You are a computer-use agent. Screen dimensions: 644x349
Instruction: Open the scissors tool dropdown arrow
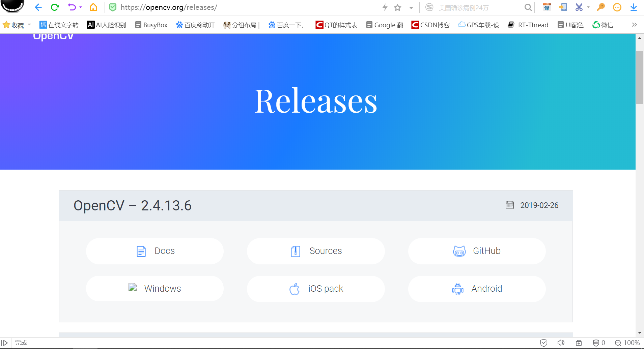pyautogui.click(x=588, y=7)
